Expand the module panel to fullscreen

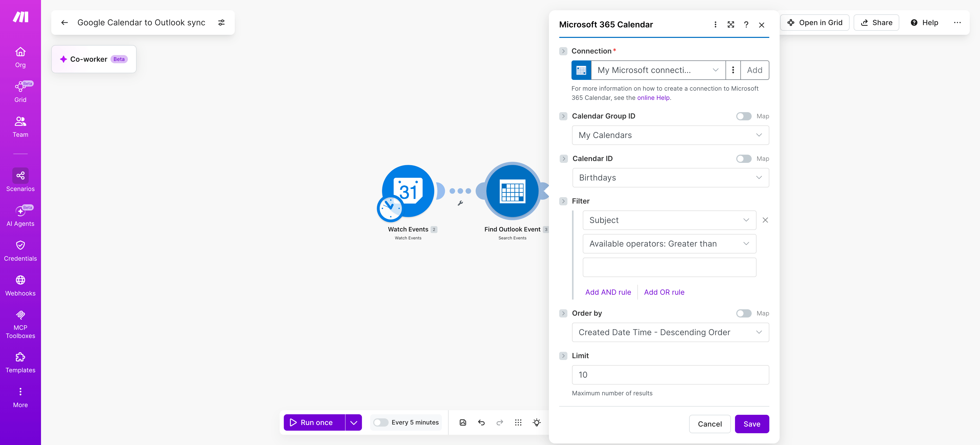pos(730,25)
